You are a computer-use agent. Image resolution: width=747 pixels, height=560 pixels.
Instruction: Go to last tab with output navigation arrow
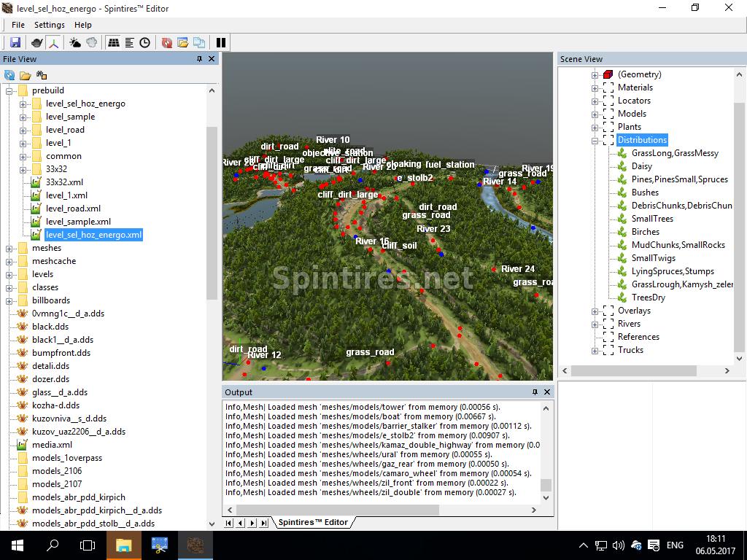coord(264,523)
